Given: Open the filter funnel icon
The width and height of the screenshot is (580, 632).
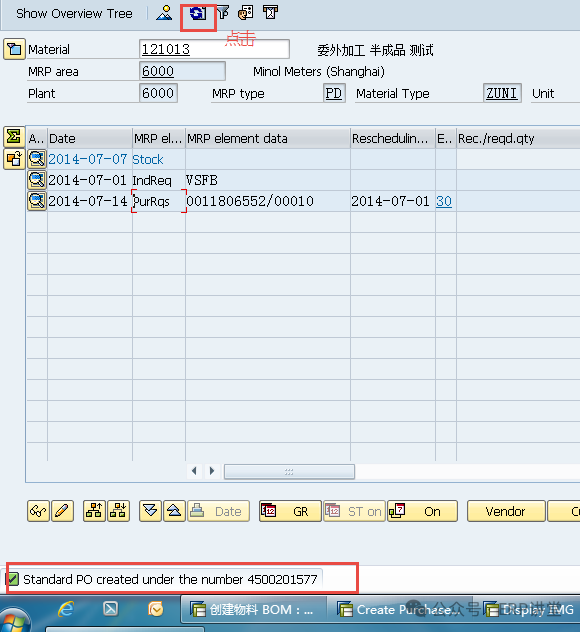Looking at the screenshot, I should pos(223,13).
